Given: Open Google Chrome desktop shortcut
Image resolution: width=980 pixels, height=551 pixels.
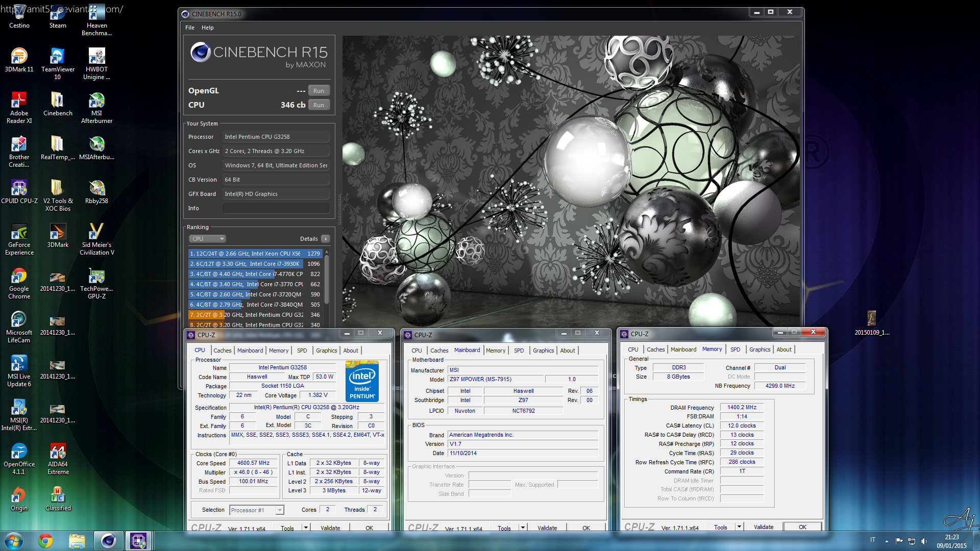Looking at the screenshot, I should click(x=19, y=283).
